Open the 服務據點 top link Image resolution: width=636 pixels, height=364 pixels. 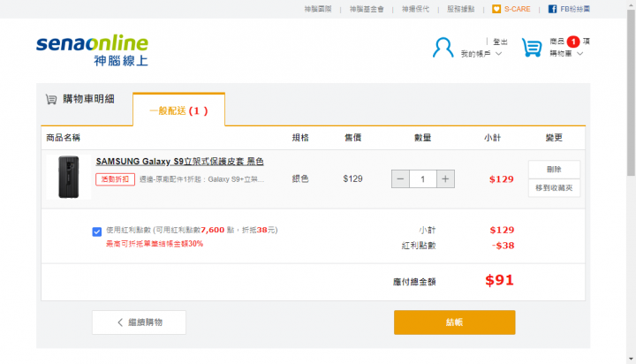point(461,9)
